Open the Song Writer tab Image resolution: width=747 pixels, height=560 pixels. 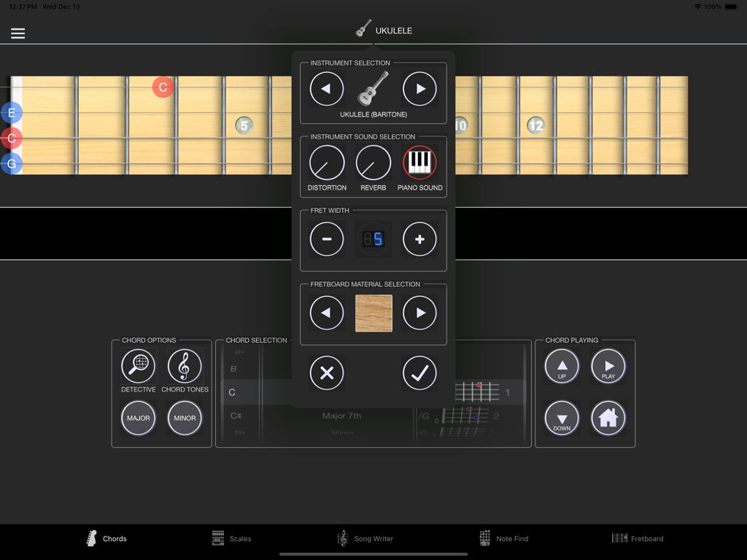click(366, 538)
